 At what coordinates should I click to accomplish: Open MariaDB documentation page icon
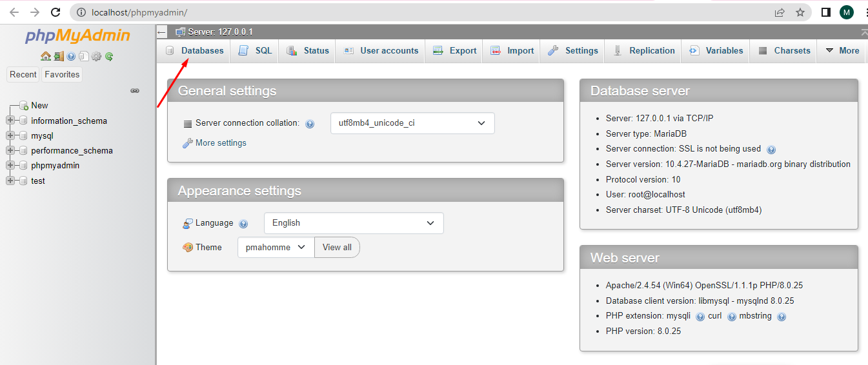point(83,56)
